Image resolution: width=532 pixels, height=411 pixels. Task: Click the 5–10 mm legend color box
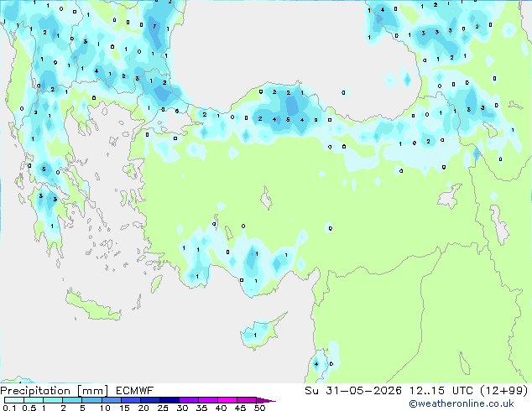[92, 400]
